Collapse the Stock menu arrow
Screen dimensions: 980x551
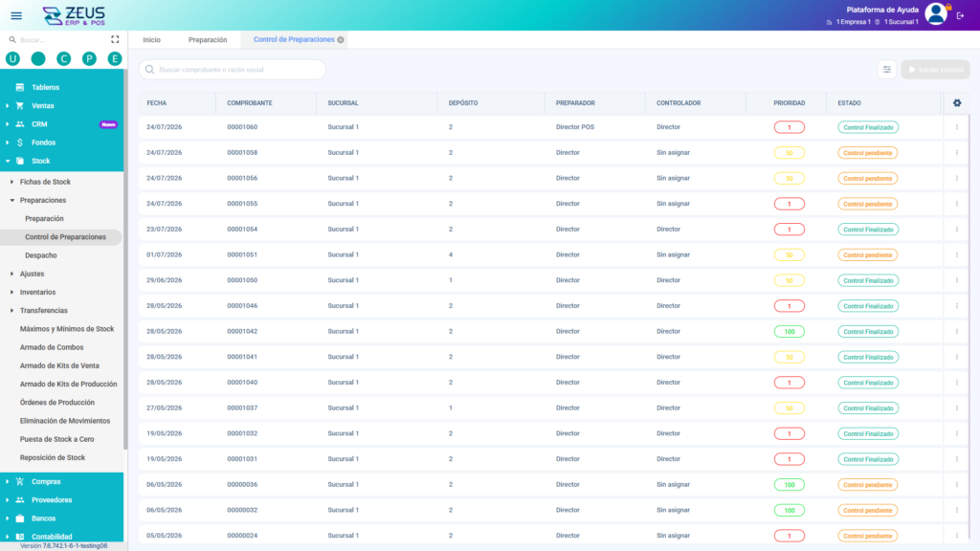(8, 161)
